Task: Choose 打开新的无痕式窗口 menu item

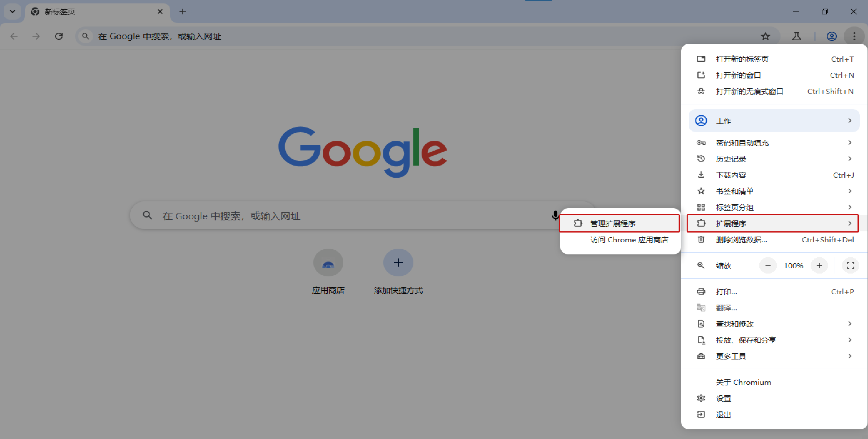Action: 774,91
